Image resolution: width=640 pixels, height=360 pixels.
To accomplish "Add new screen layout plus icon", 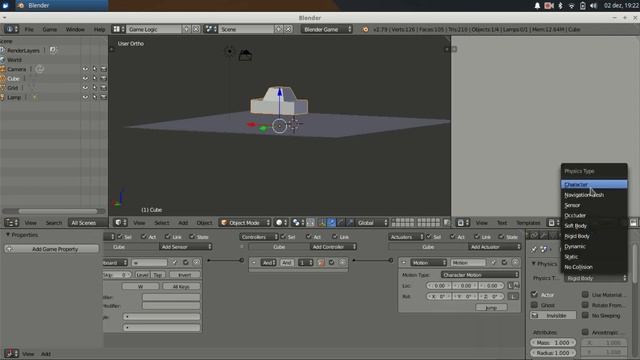I will (187, 29).
